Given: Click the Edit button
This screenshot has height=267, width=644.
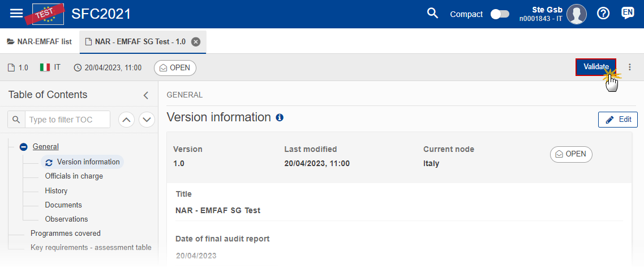Looking at the screenshot, I should click(618, 119).
